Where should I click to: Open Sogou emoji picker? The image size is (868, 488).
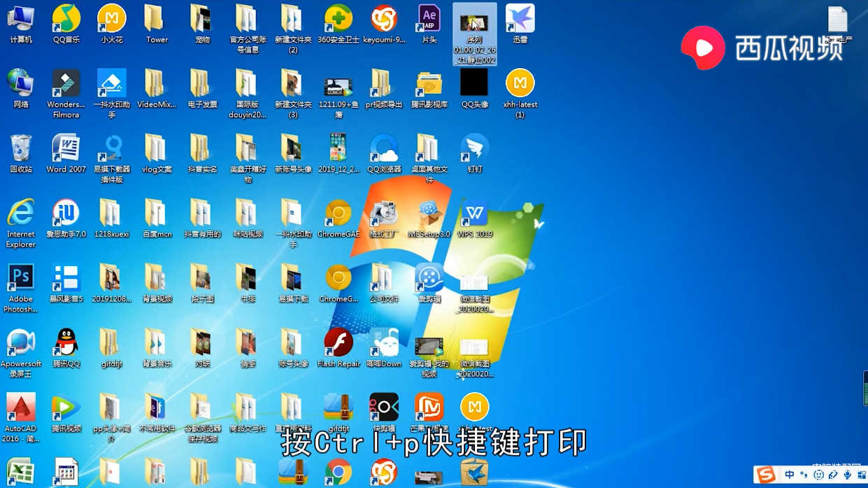(818, 475)
